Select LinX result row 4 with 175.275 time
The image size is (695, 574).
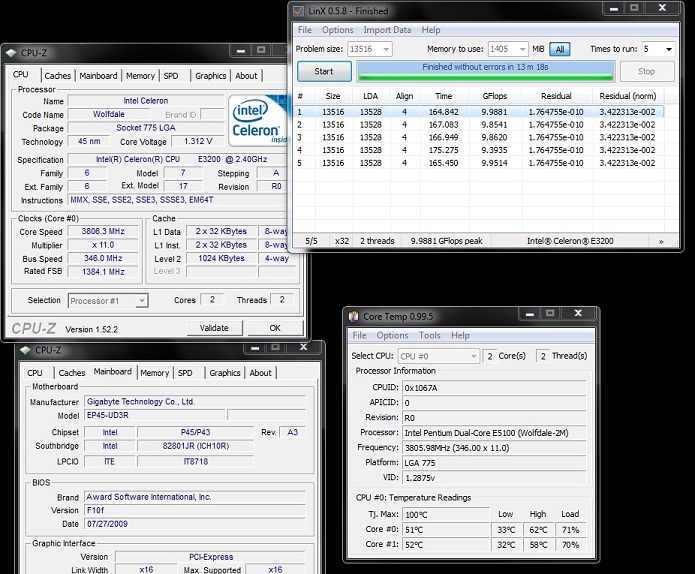click(x=479, y=150)
